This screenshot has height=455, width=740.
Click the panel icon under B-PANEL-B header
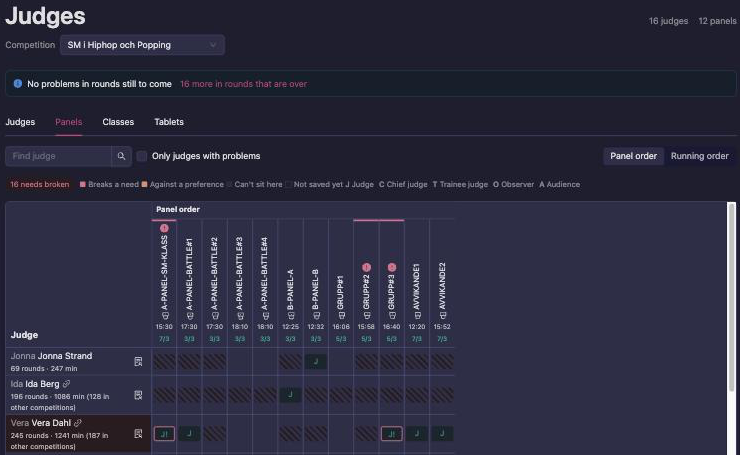point(316,315)
